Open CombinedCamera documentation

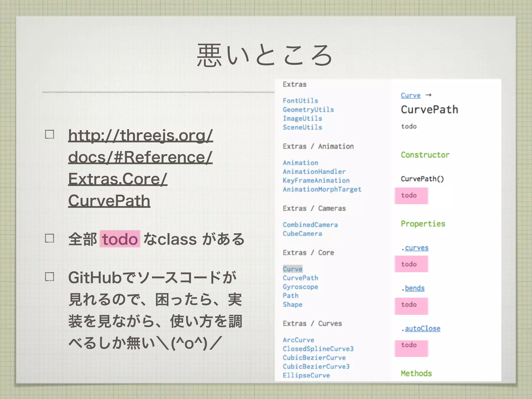pyautogui.click(x=310, y=225)
